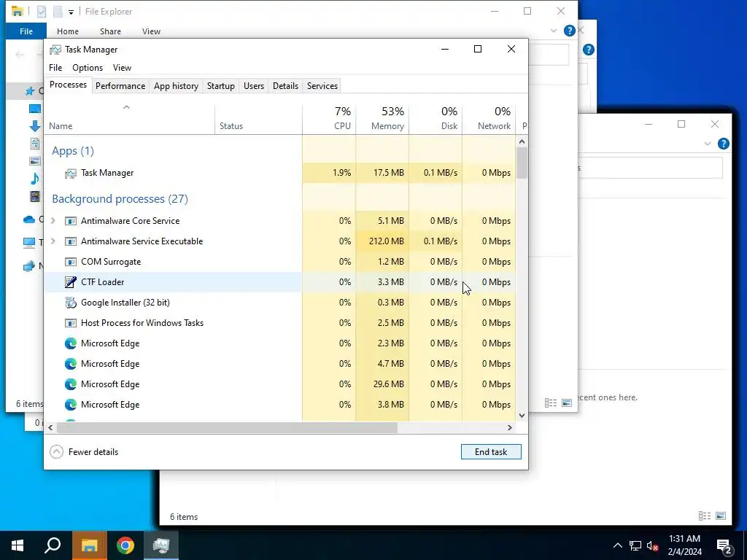Show hidden tray icons with the chevron
This screenshot has height=560, width=747.
617,545
